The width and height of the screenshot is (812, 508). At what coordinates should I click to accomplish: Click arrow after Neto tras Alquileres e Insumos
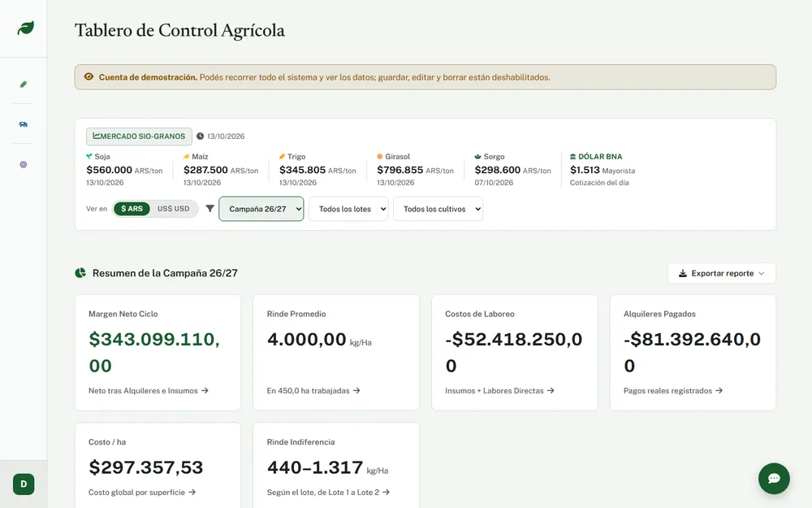[205, 390]
